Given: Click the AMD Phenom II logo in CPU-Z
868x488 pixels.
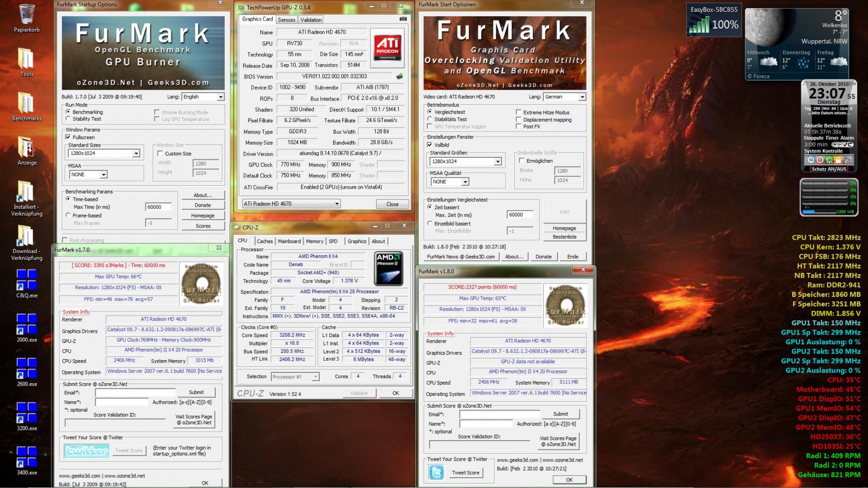Looking at the screenshot, I should pyautogui.click(x=388, y=268).
